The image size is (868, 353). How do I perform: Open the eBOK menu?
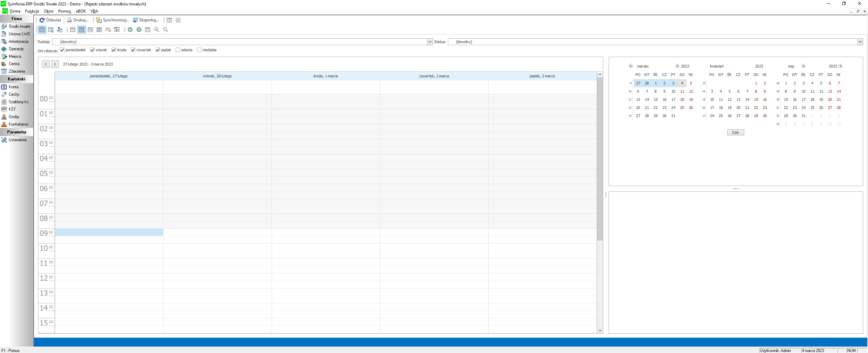pyautogui.click(x=81, y=11)
